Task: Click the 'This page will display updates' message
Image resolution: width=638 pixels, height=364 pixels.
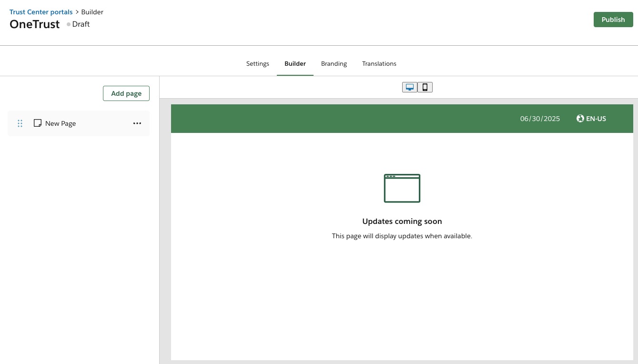Action: pyautogui.click(x=402, y=236)
